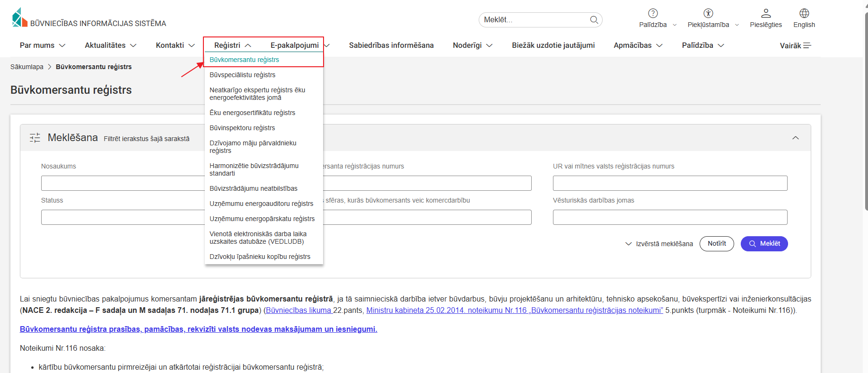
Task: Open the Palīdzība question mark icon
Action: pos(653,13)
